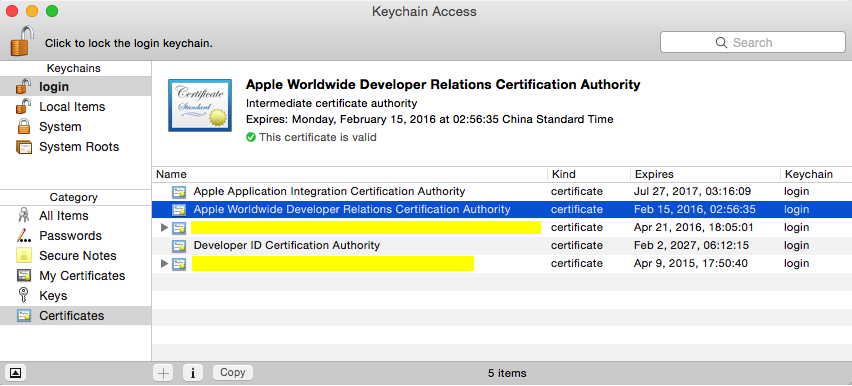This screenshot has width=852, height=386.
Task: Click the green valid checkmark icon
Action: pos(250,137)
